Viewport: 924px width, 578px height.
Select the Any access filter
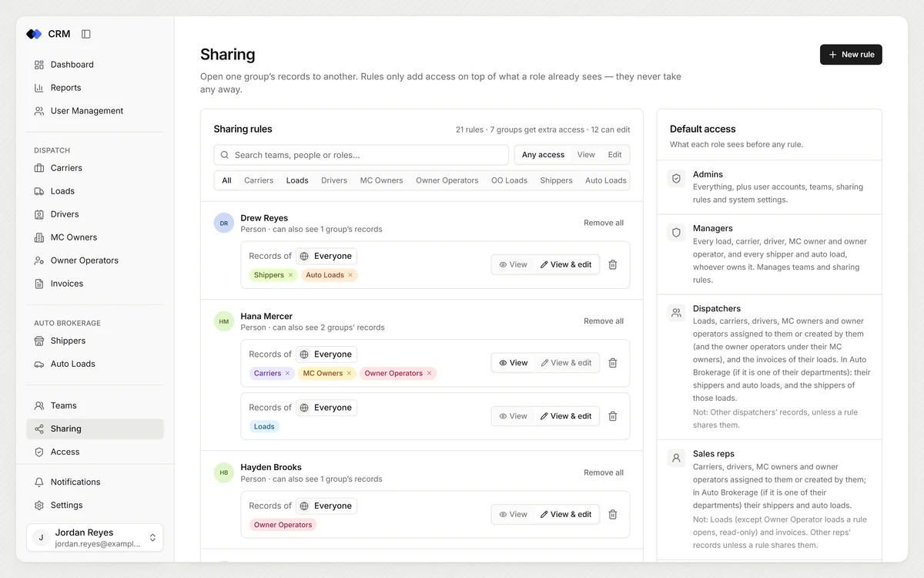543,155
